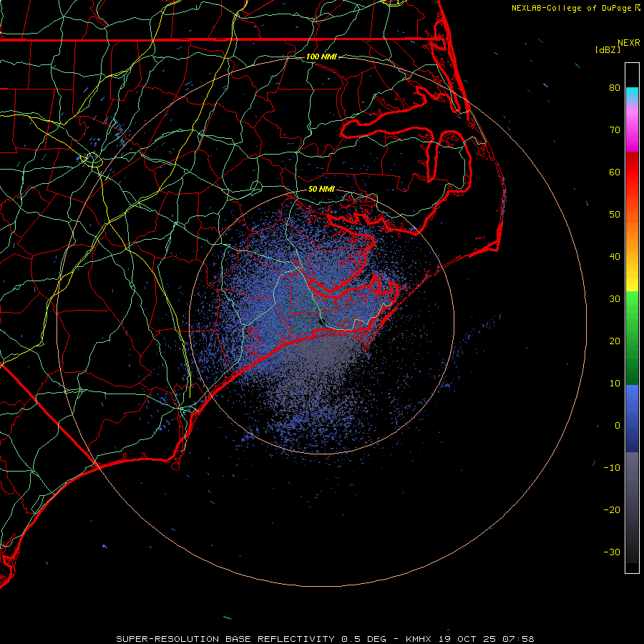The image size is (644, 644).
Task: Click the 10 value on the dBZ scale
Action: click(615, 384)
